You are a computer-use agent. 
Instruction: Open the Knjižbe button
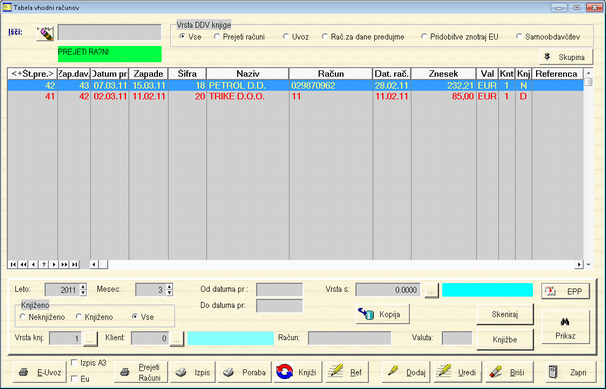505,340
